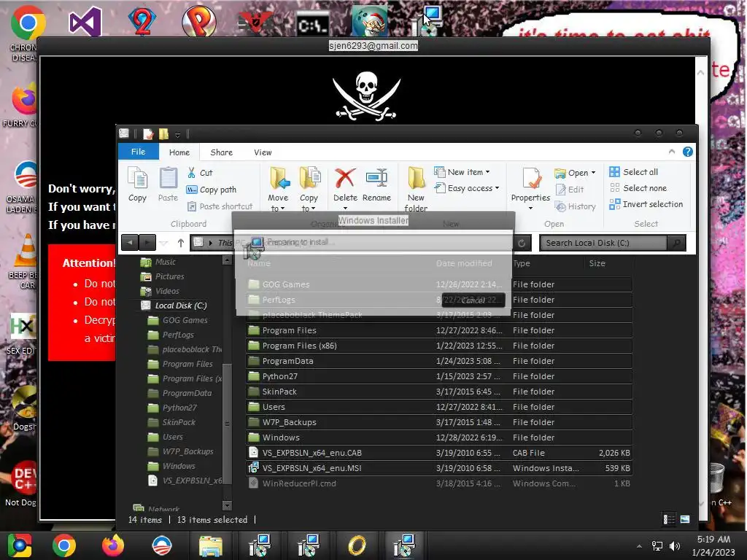The width and height of the screenshot is (747, 560).
Task: Select the ProgramData folder in file list
Action: pos(439,361)
